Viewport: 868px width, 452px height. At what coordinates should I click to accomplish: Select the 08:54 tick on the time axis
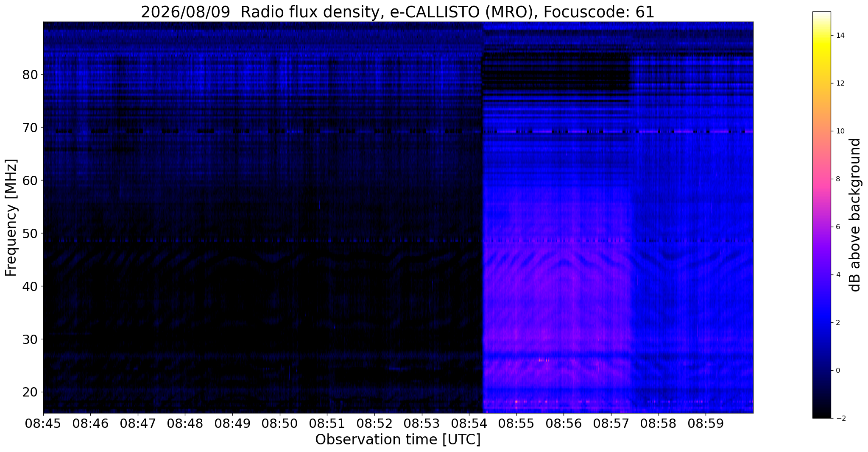469,424
